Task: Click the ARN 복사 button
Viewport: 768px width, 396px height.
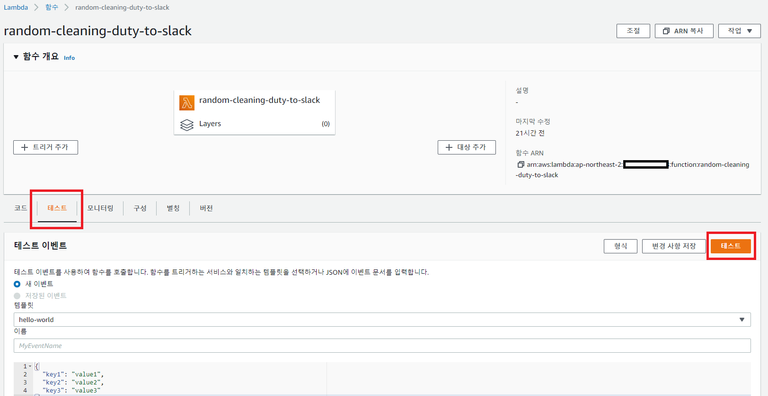Action: coord(684,31)
